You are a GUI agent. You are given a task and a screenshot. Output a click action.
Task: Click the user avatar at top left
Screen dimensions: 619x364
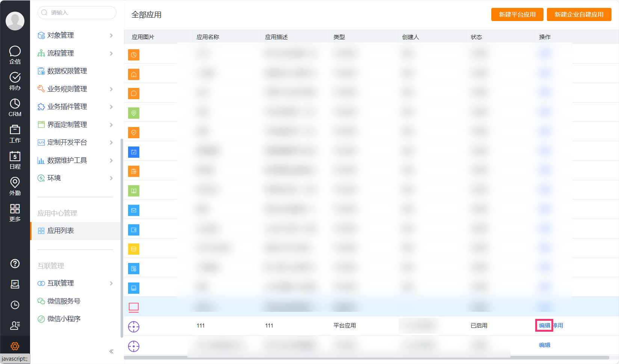[x=15, y=21]
